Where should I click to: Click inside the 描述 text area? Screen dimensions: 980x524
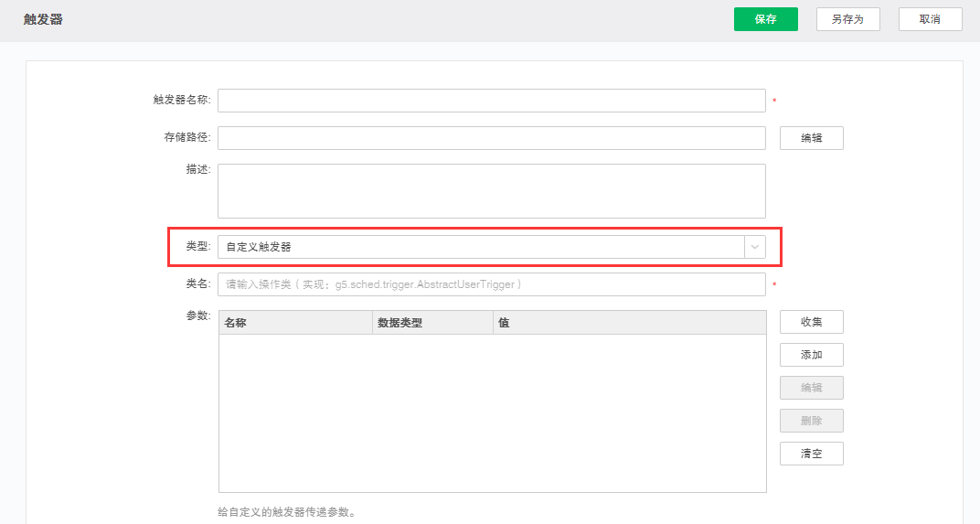click(491, 191)
